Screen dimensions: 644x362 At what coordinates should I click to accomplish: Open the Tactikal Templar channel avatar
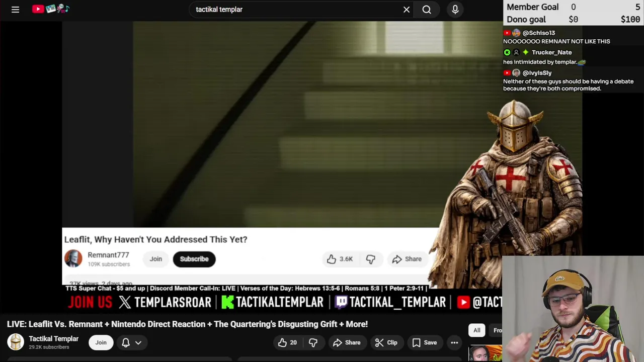point(16,342)
